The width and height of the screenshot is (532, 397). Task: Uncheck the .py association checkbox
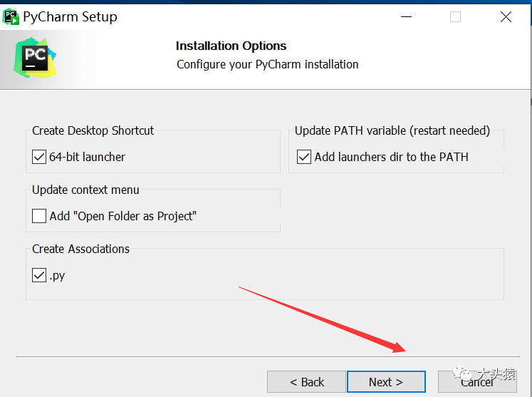coord(39,275)
